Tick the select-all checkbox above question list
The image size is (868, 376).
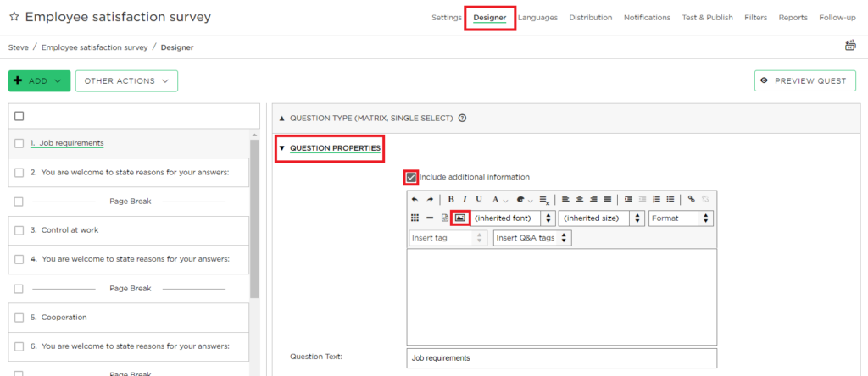[19, 116]
